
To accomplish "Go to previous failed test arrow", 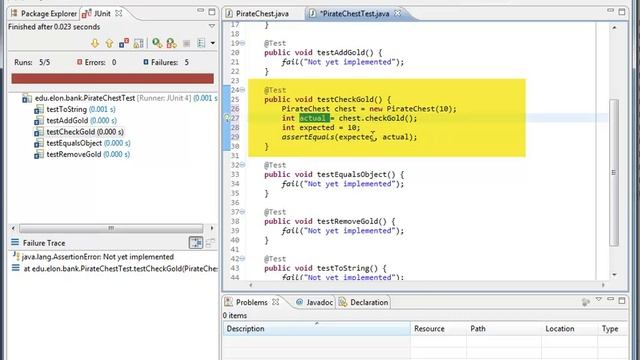I will [x=109, y=43].
